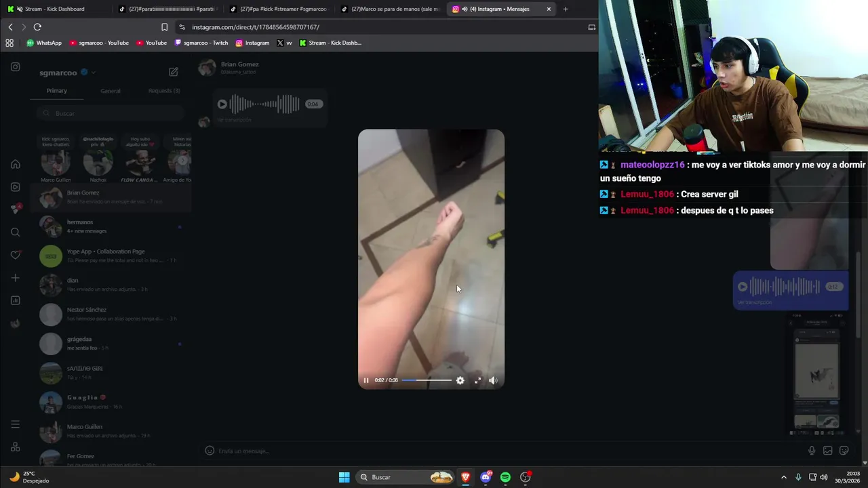Switch to Primary inbox tab
Viewport: 868px width, 488px height.
(x=57, y=91)
